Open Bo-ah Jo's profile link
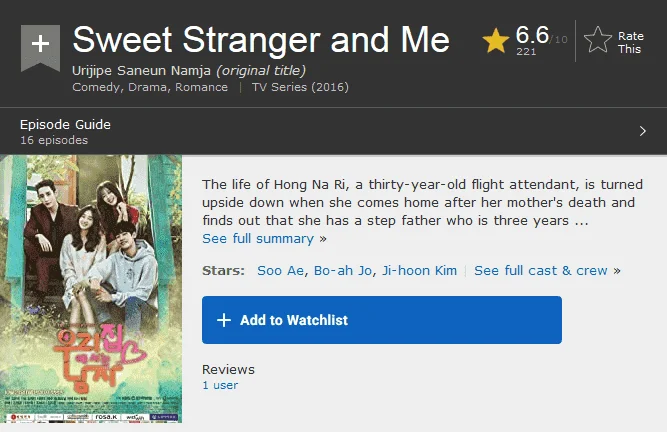This screenshot has height=432, width=667. pos(343,270)
